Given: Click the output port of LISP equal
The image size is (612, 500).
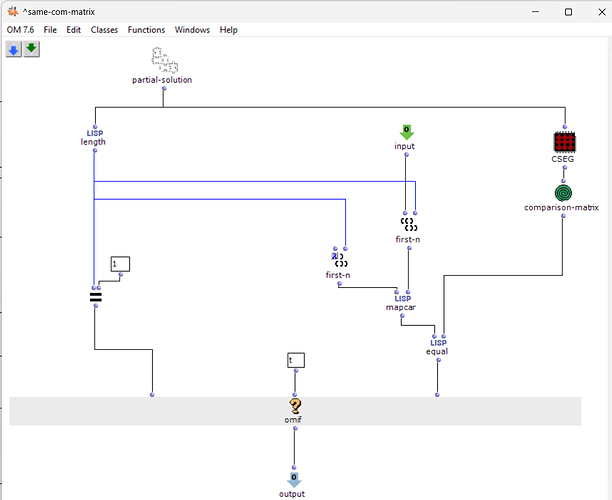Looking at the screenshot, I should (439, 360).
